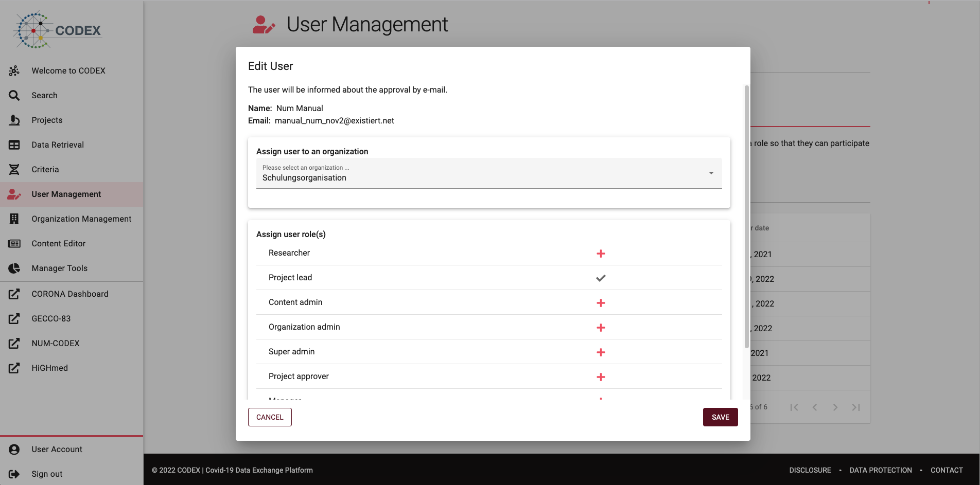Click the User Management header icon
The height and width of the screenshot is (485, 980).
point(264,25)
